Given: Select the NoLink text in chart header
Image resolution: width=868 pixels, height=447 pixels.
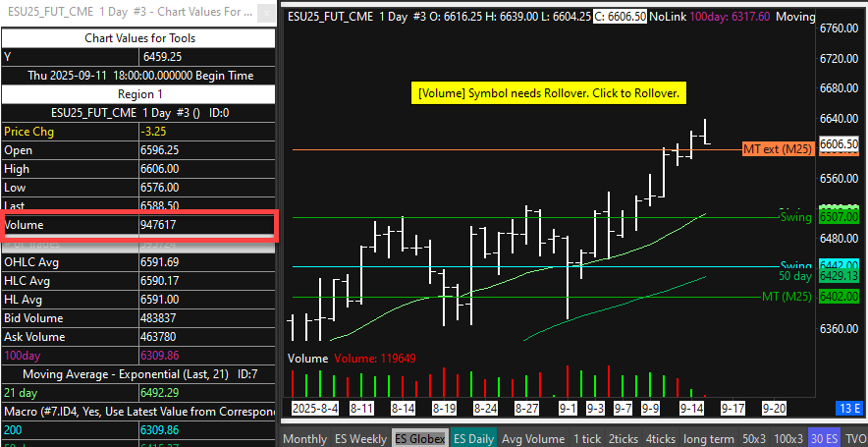Looking at the screenshot, I should point(668,17).
